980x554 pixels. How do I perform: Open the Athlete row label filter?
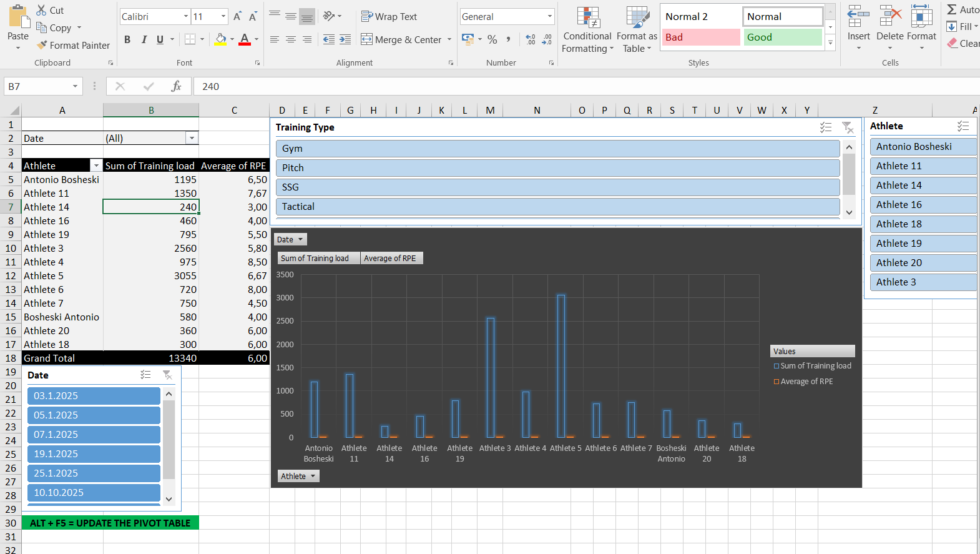pos(96,166)
